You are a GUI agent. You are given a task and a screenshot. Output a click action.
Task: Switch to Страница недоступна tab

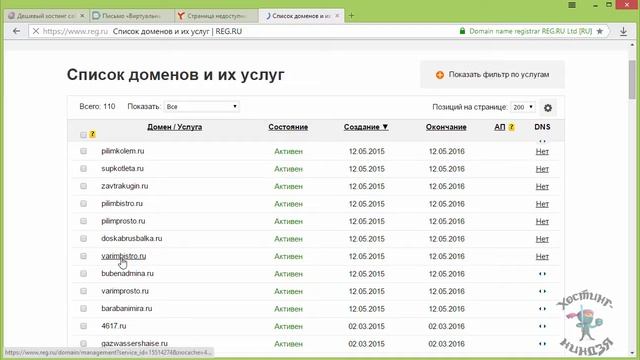click(216, 16)
